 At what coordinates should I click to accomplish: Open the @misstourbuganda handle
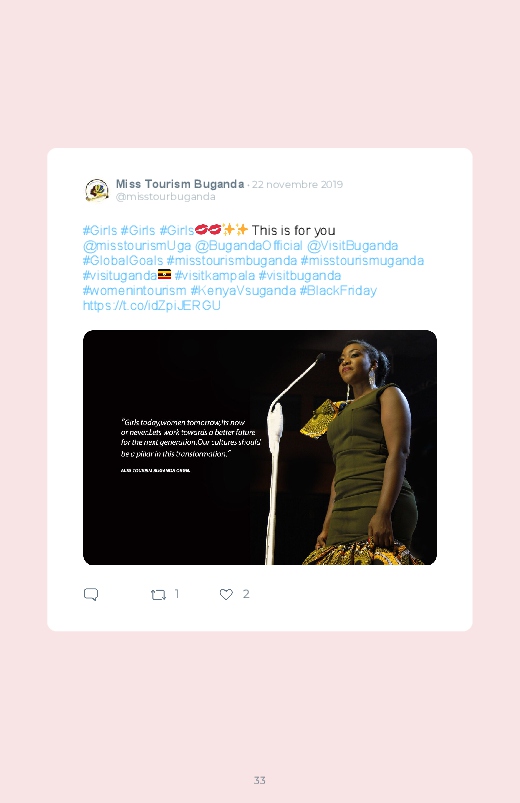coord(165,197)
